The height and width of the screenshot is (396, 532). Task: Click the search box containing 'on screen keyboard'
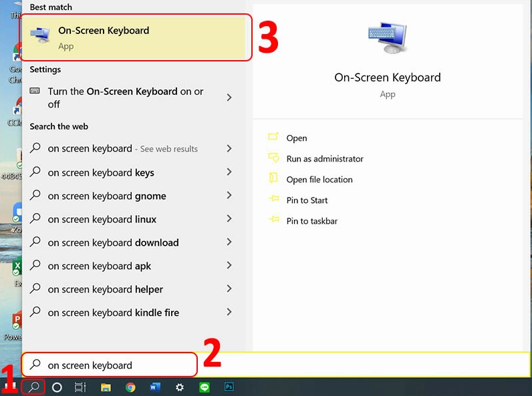pos(110,365)
